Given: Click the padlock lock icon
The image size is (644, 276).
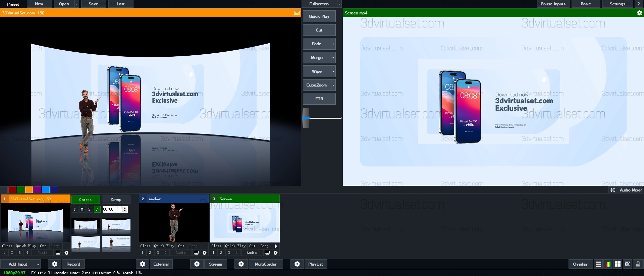Looking at the screenshot, I should pyautogui.click(x=638, y=264).
